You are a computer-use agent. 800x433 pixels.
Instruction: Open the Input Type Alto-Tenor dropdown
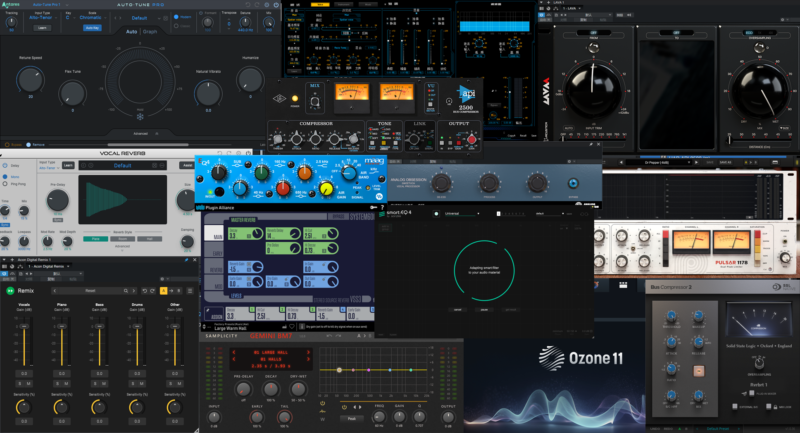42,17
